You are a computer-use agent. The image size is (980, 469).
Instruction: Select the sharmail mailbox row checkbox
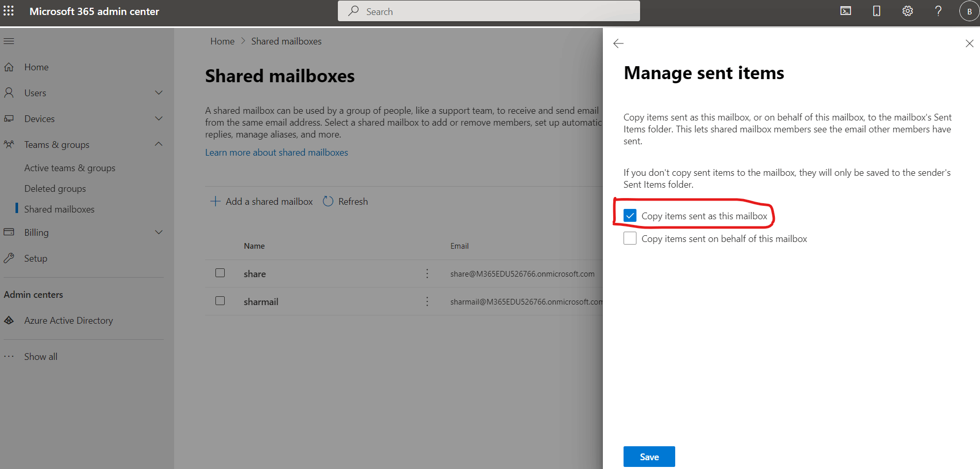click(220, 301)
